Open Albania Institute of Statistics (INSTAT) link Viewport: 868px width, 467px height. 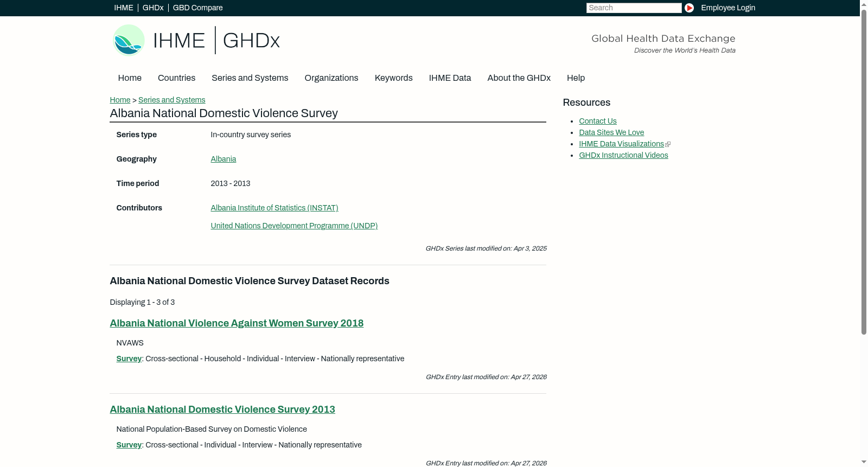(275, 208)
